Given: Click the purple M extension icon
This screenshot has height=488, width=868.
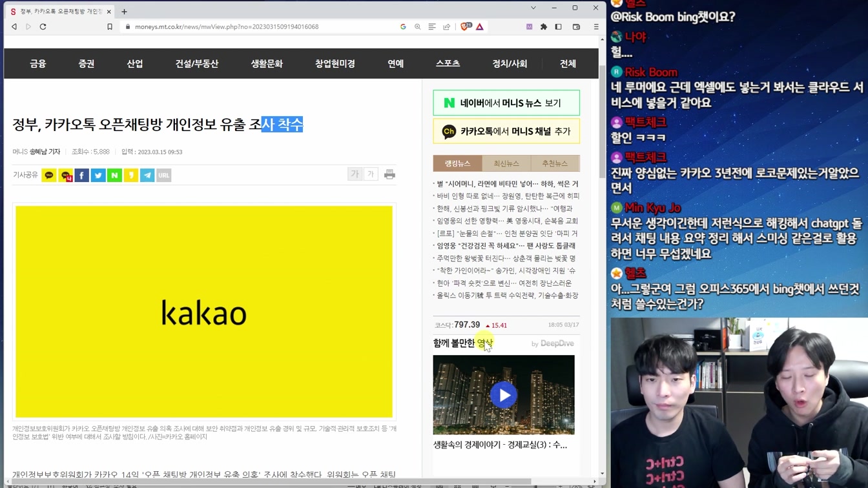Looking at the screenshot, I should pos(529,26).
